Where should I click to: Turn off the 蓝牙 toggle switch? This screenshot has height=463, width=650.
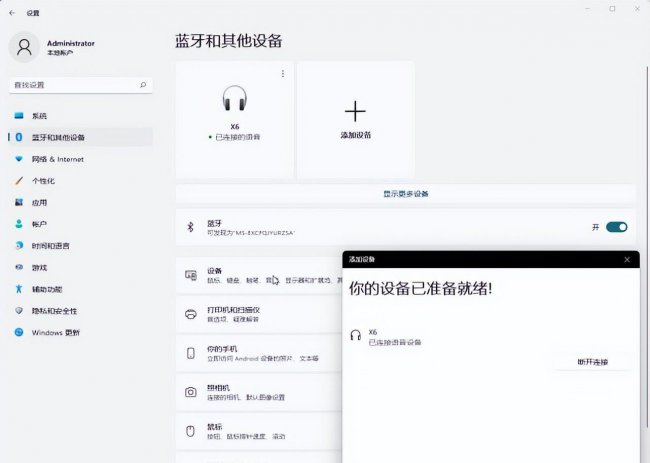pos(616,227)
